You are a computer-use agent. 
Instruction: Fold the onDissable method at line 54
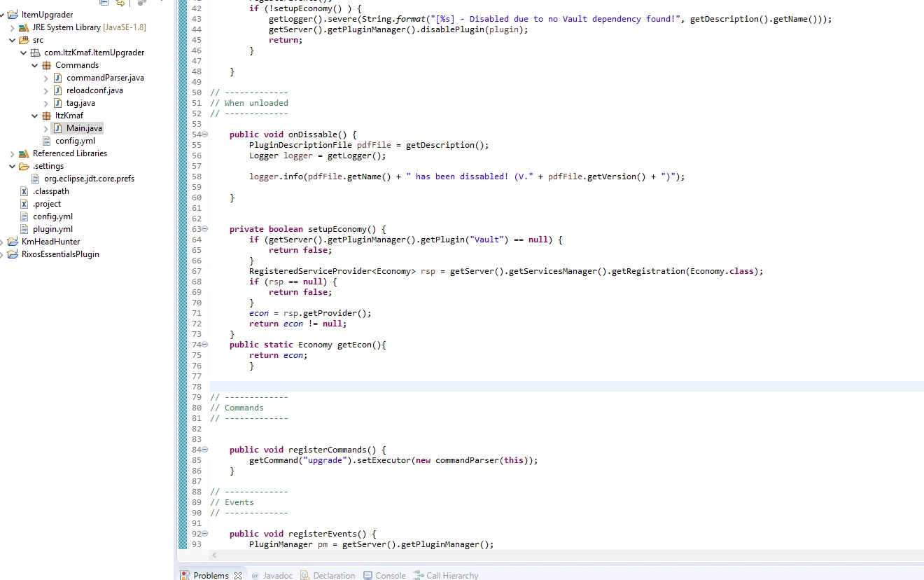(205, 134)
